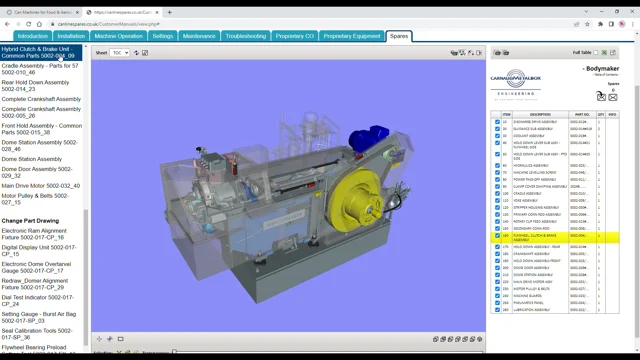The height and width of the screenshot is (360, 640).
Task: Click the first basket icon in parts panel
Action: (497, 52)
